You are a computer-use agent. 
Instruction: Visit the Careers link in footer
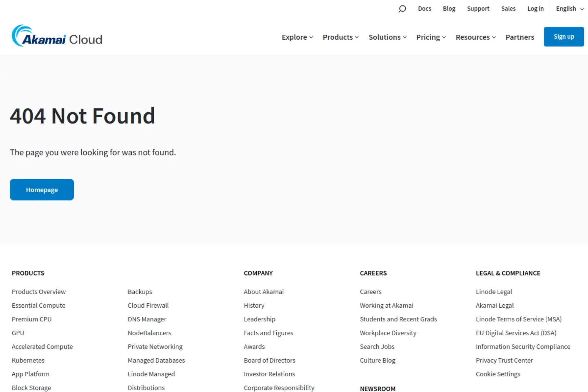(370, 291)
